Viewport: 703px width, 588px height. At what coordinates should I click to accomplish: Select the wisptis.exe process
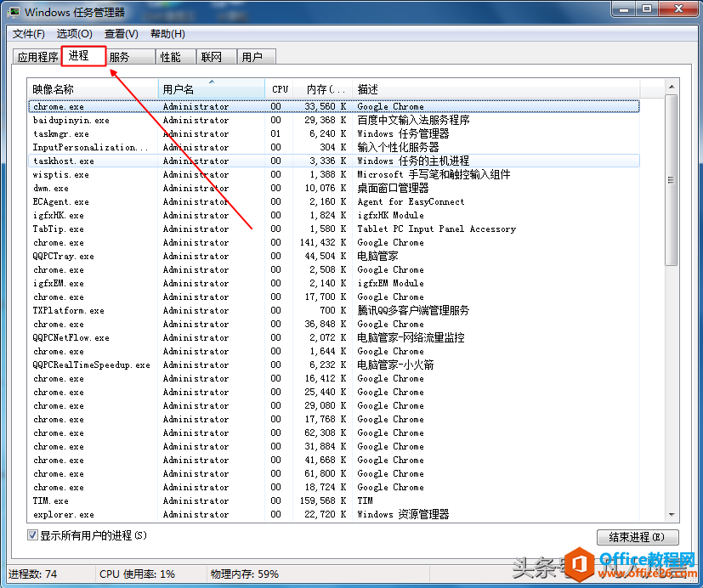coord(333,174)
